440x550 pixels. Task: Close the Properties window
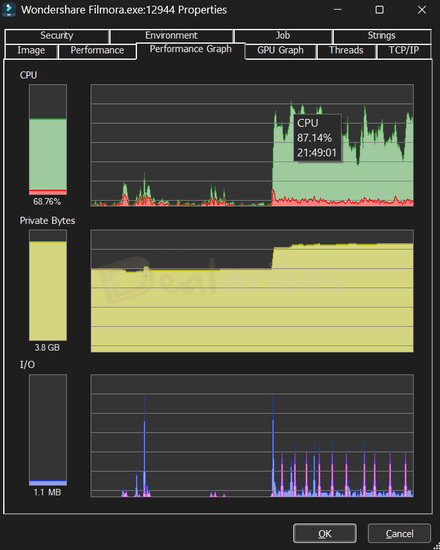coord(422,10)
